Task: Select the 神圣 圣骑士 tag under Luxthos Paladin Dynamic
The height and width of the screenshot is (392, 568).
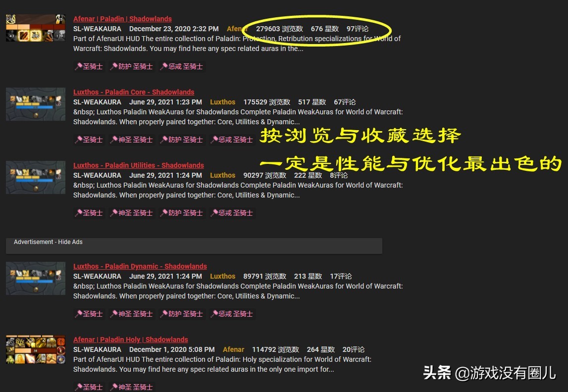Action: pyautogui.click(x=132, y=314)
